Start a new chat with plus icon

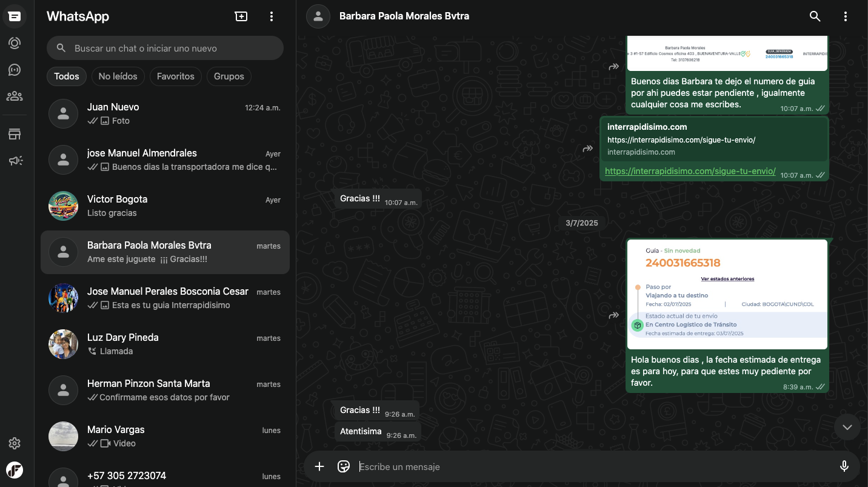coord(241,16)
